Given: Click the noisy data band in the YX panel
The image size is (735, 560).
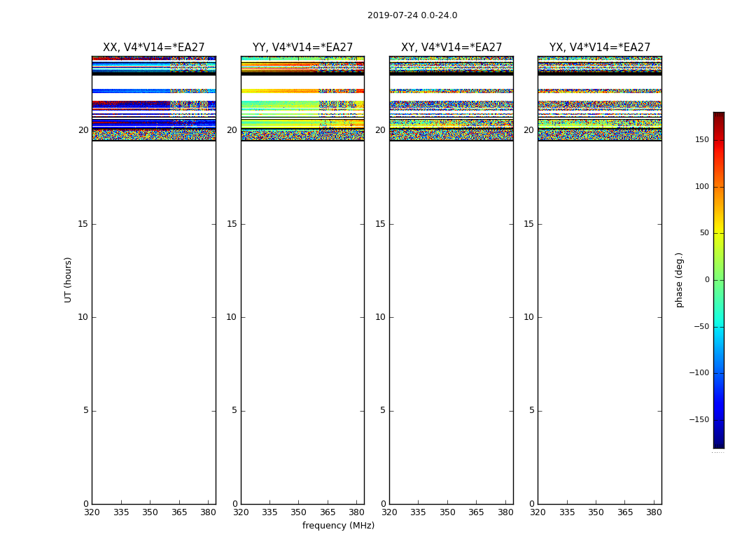Looking at the screenshot, I should [x=599, y=134].
